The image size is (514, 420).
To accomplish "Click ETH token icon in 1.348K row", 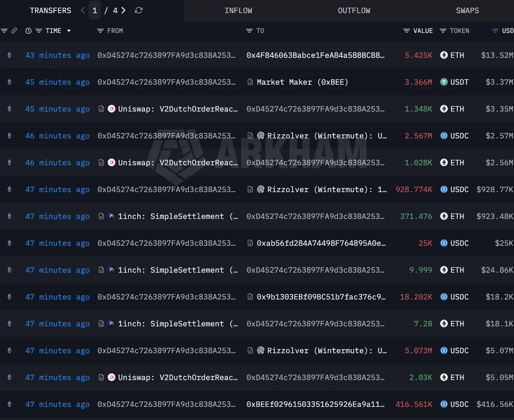I will (444, 109).
